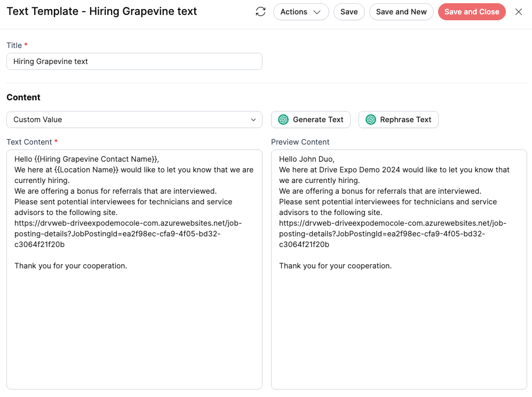Click Save and New button

coord(401,12)
